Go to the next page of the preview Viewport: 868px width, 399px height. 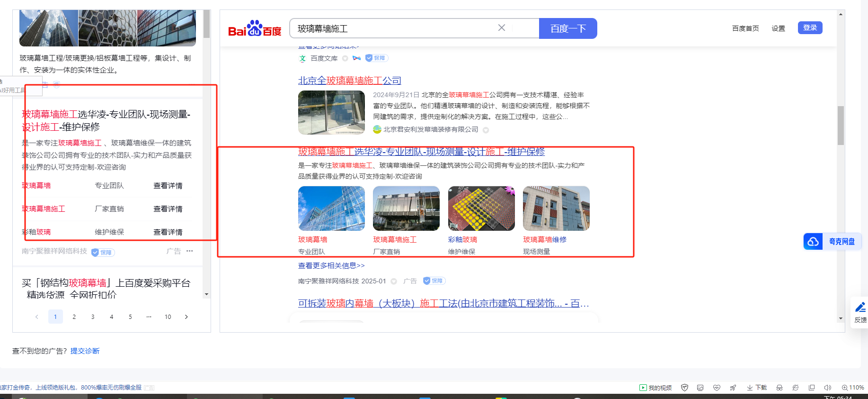(186, 317)
